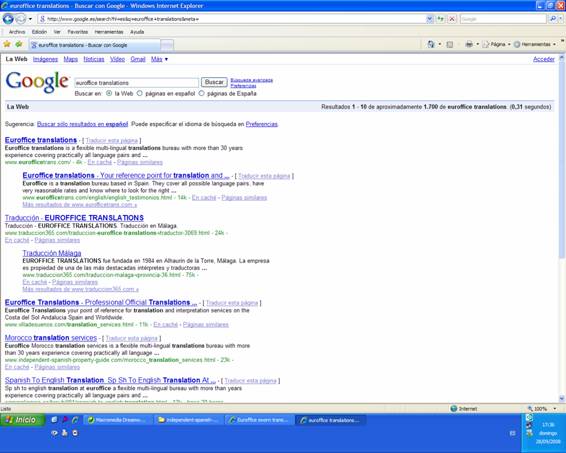
Task: Click the toolbar search box
Action: coord(503,19)
